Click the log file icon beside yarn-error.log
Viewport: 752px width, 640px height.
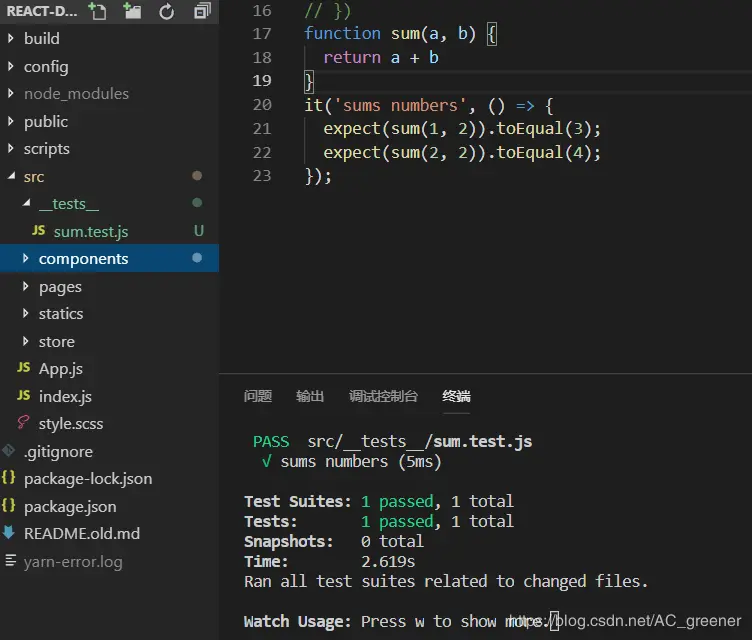[10, 560]
